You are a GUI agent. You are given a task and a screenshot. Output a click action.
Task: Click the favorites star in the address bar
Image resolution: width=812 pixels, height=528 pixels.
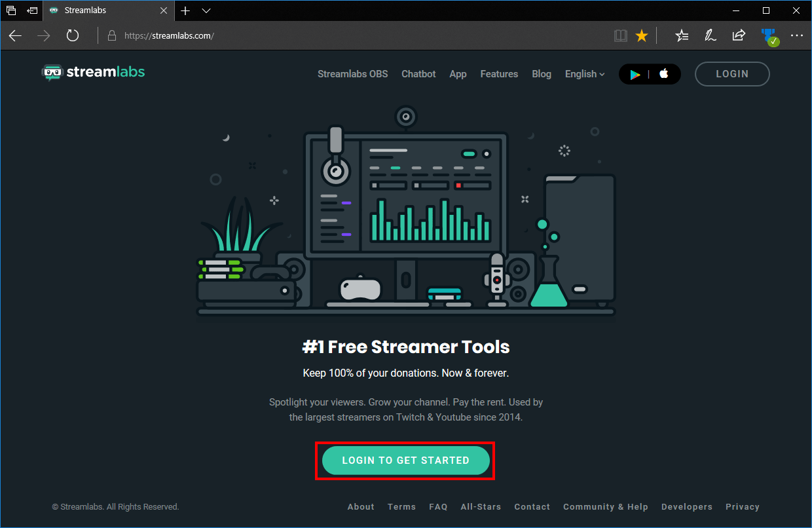pyautogui.click(x=641, y=35)
